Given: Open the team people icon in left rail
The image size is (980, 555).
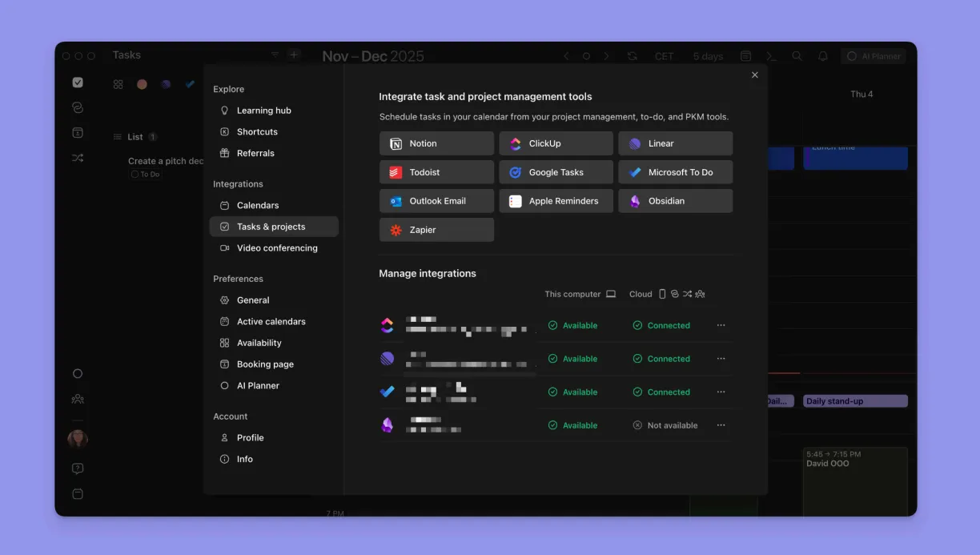Looking at the screenshot, I should click(x=78, y=399).
